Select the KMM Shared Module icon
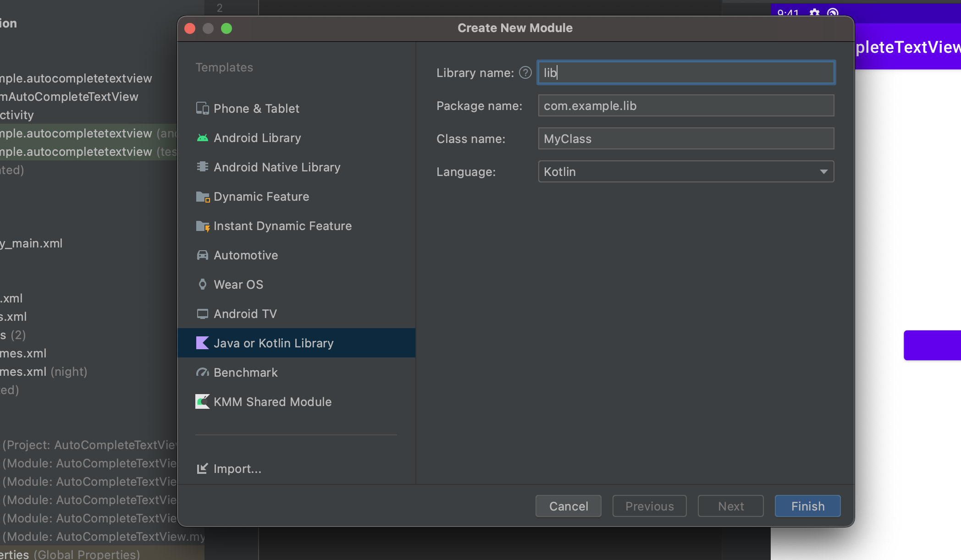This screenshot has height=560, width=961. click(202, 402)
